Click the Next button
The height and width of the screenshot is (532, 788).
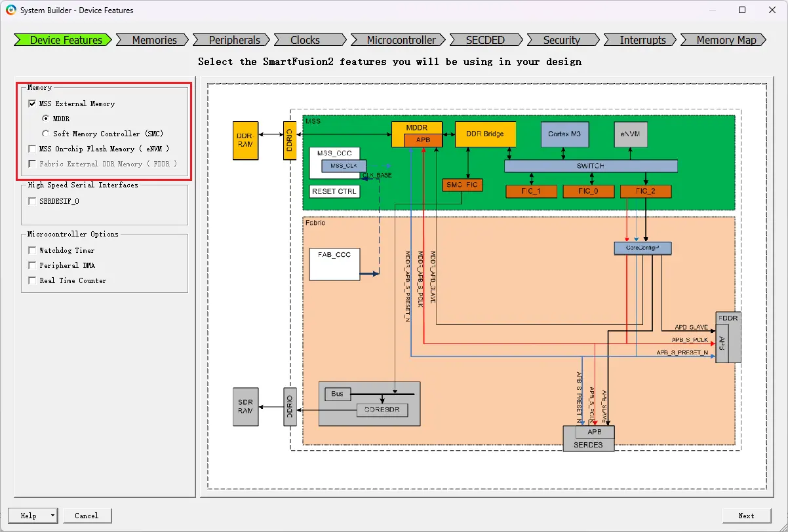tap(746, 516)
